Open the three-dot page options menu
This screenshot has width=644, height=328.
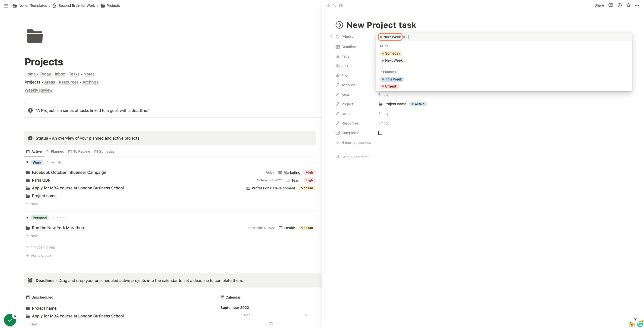tap(637, 5)
